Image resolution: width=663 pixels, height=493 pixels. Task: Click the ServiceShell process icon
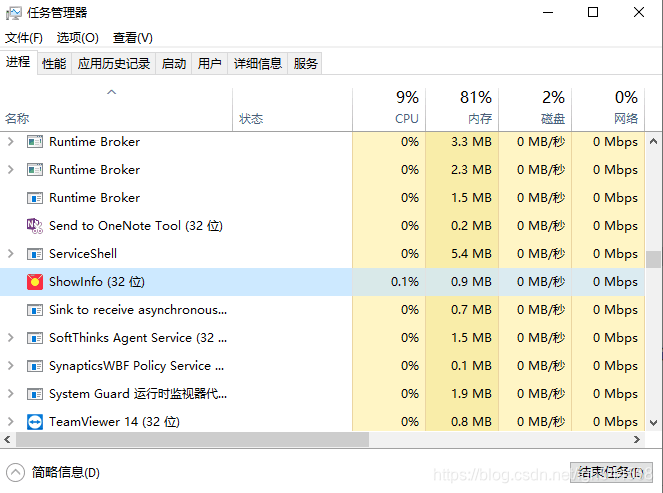pyautogui.click(x=35, y=254)
